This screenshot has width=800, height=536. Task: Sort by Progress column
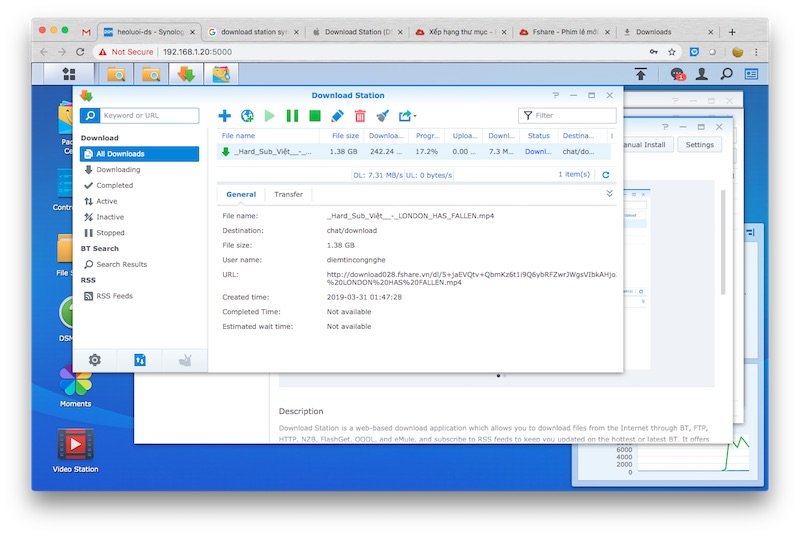point(428,136)
